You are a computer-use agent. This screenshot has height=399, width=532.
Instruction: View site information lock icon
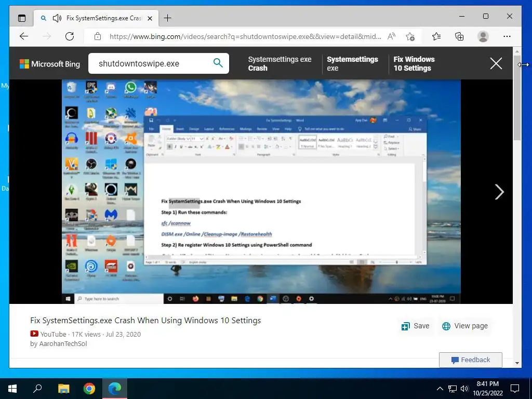tap(97, 36)
